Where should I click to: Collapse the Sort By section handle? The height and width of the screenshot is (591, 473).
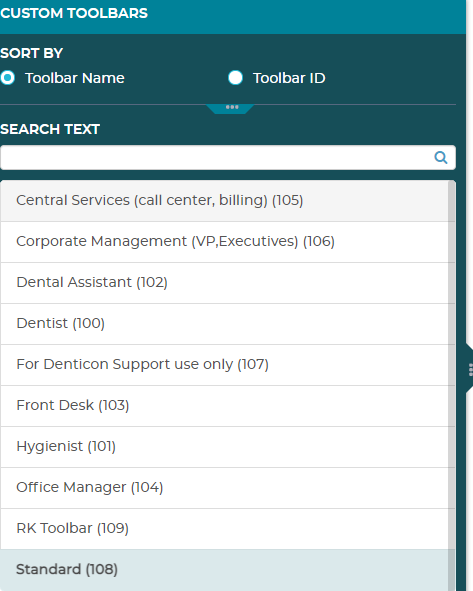[x=231, y=108]
